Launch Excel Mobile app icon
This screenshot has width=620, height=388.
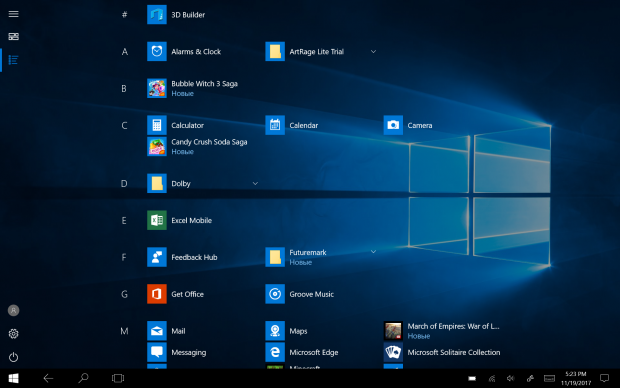[x=157, y=220]
